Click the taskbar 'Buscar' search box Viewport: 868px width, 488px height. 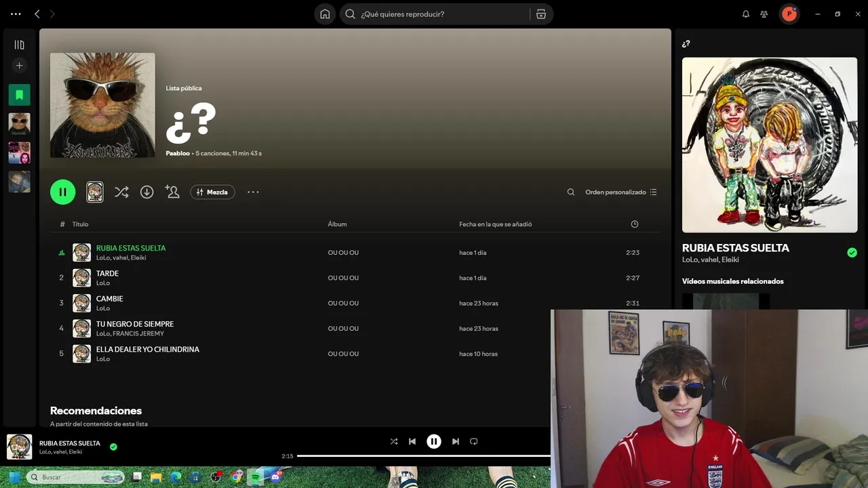click(x=76, y=477)
